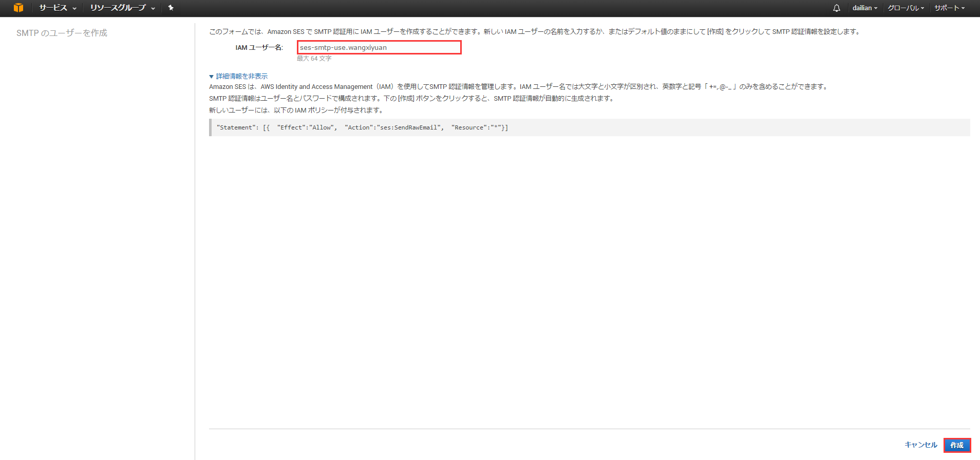Open the グローバル region dropdown
Image resolution: width=980 pixels, height=460 pixels.
click(x=906, y=8)
